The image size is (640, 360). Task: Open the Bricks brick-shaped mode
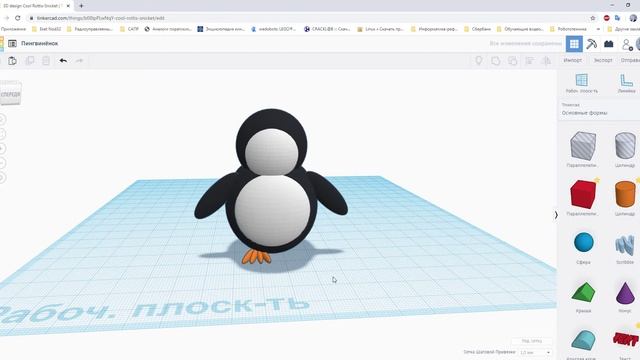coord(609,44)
